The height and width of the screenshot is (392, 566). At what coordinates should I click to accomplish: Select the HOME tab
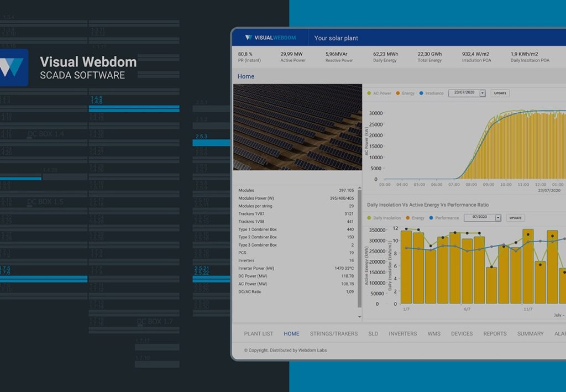click(x=291, y=333)
